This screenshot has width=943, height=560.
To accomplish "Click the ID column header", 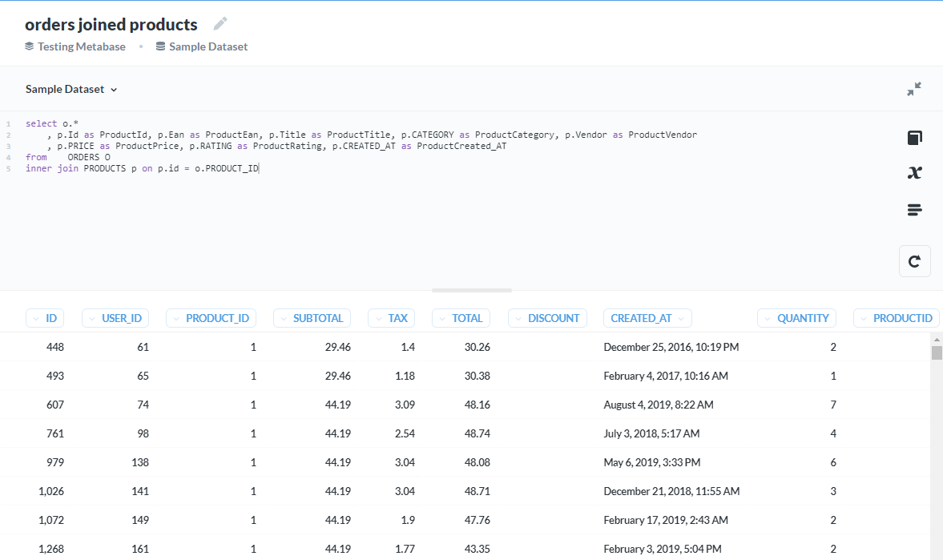I will tap(45, 318).
